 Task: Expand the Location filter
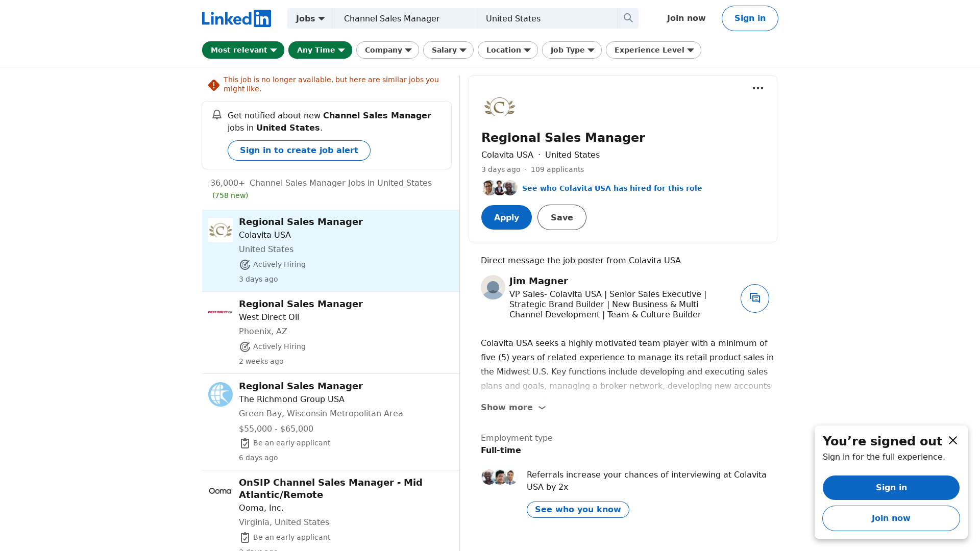point(508,50)
